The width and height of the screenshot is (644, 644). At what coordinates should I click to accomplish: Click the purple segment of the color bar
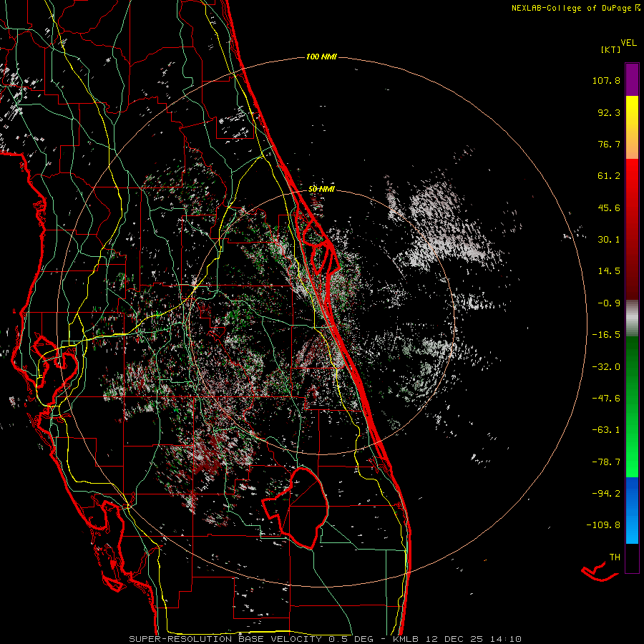point(632,79)
